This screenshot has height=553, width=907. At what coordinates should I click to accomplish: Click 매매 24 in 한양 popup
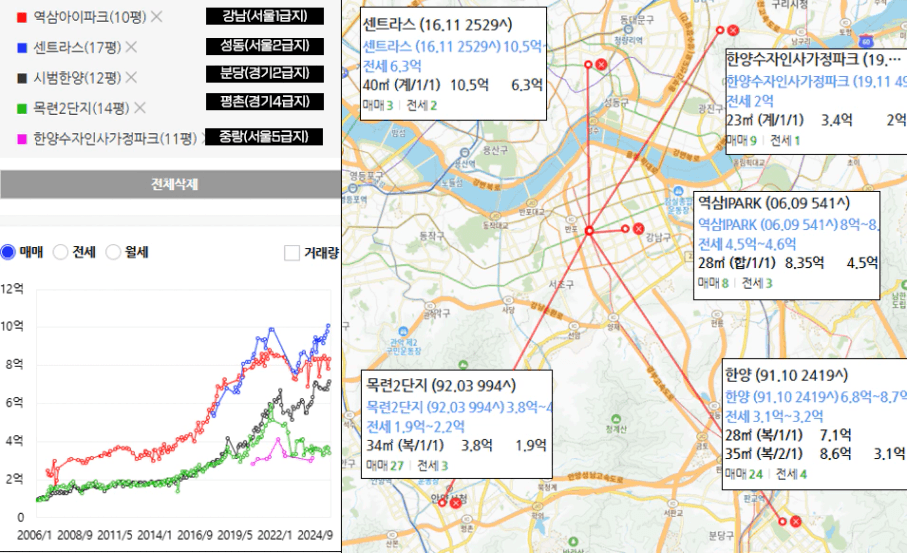(x=744, y=474)
